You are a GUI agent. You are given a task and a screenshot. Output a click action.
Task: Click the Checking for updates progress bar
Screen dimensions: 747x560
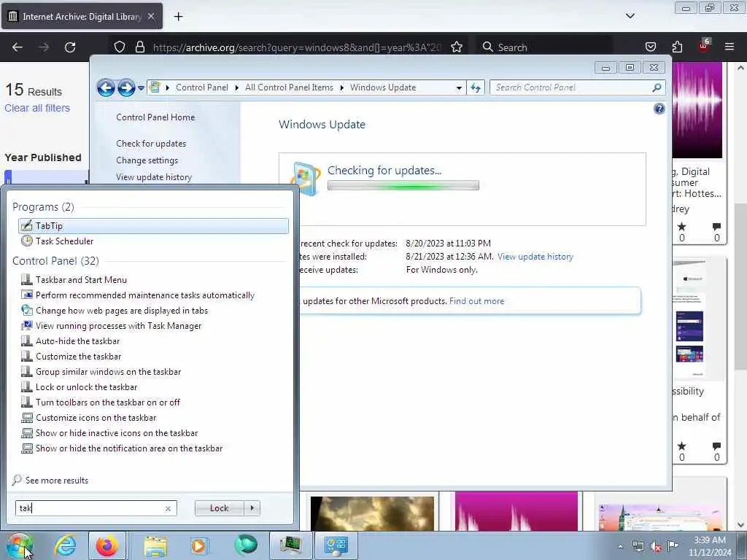point(403,186)
